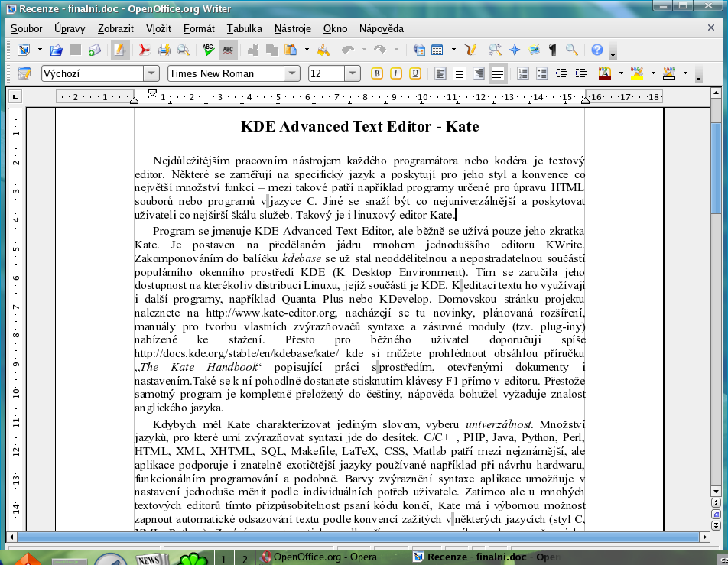The width and height of the screenshot is (728, 565).
Task: Expand the font size dropdown
Action: 353,73
